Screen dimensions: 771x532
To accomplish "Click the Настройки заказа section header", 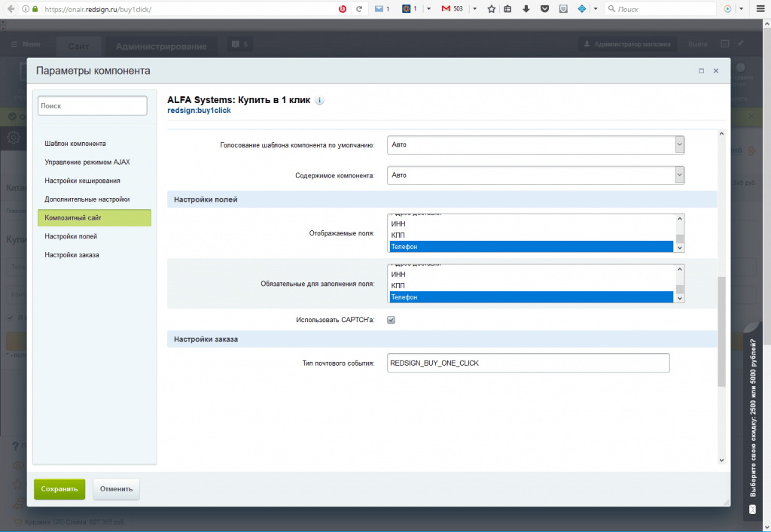I will [x=441, y=339].
